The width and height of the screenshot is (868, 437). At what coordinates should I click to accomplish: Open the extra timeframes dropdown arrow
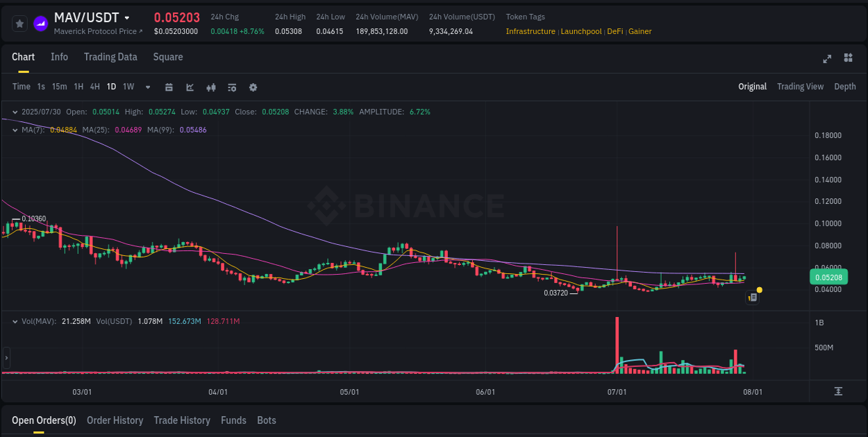(x=147, y=87)
